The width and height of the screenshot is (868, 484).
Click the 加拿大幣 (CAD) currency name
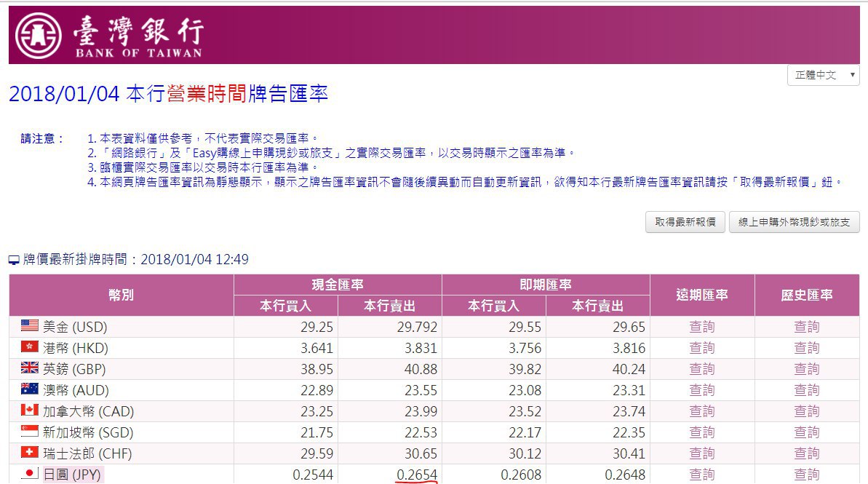click(89, 411)
